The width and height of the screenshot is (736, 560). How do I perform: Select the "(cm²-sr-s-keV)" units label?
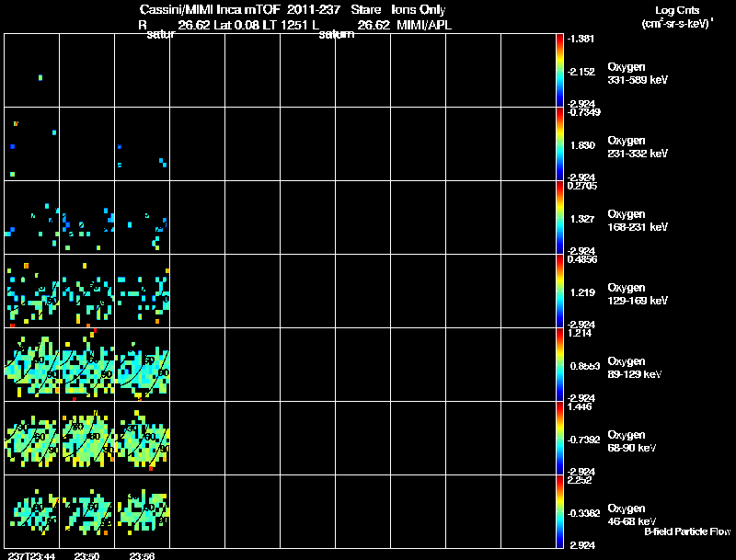click(677, 23)
